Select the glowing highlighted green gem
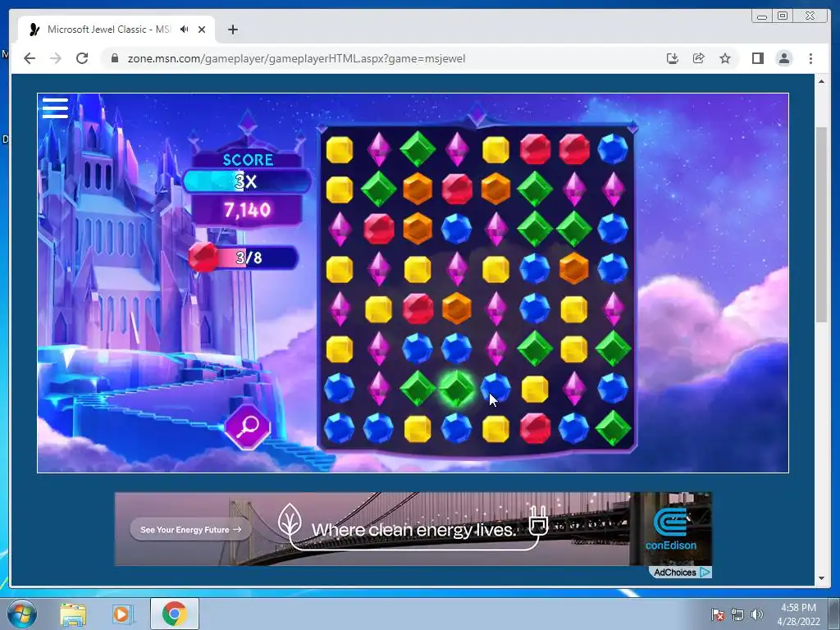Image resolution: width=840 pixels, height=630 pixels. point(456,389)
